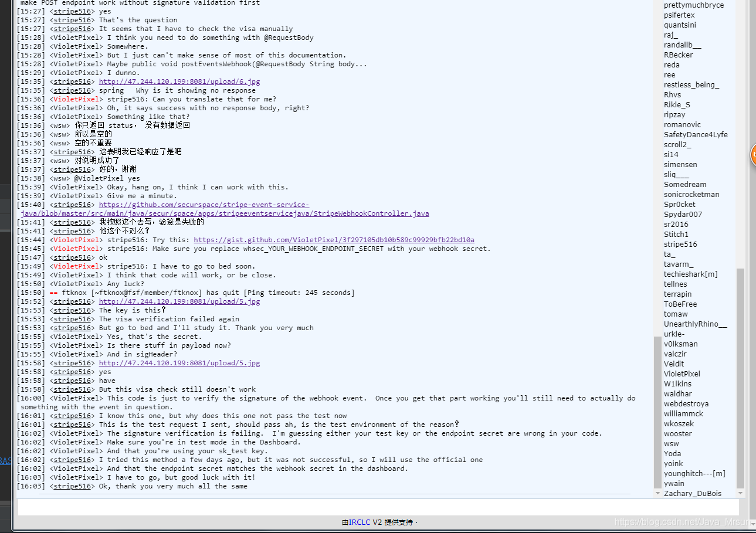Select user ta_ in the nick list
This screenshot has height=533, width=756.
[670, 254]
